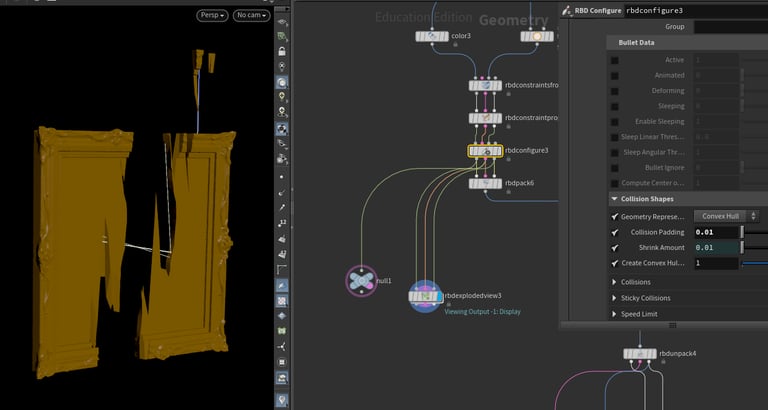
Task: Uncheck the Collision Padding toggle
Action: [615, 232]
